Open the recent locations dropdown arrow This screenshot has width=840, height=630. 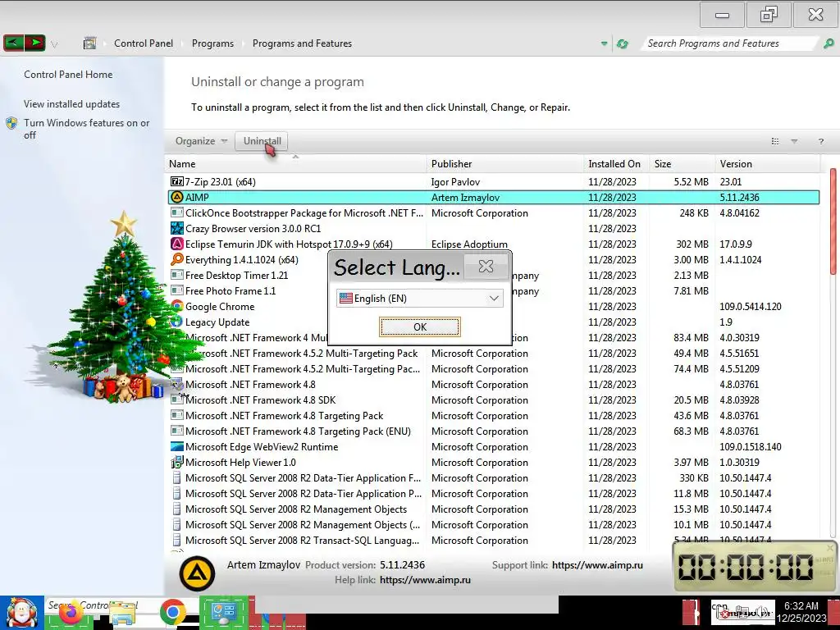[x=54, y=44]
